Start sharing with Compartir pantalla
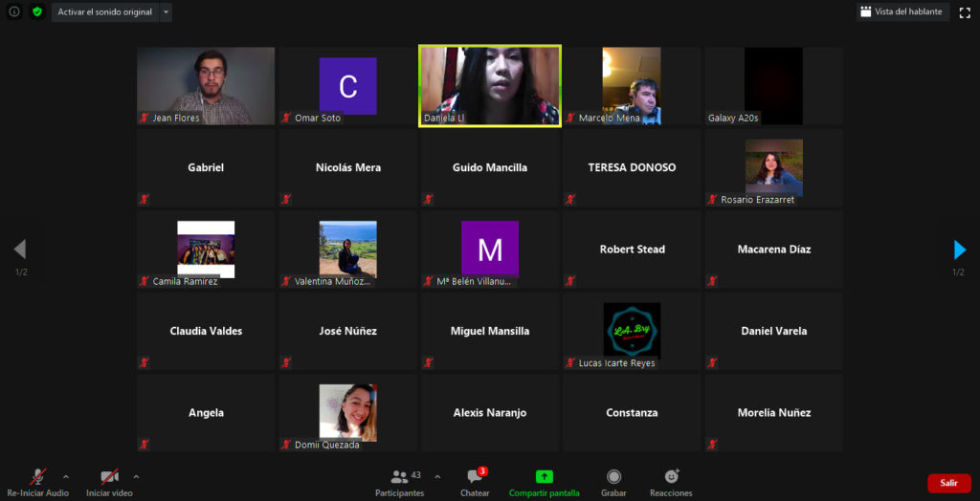This screenshot has width=980, height=501. coord(544,482)
